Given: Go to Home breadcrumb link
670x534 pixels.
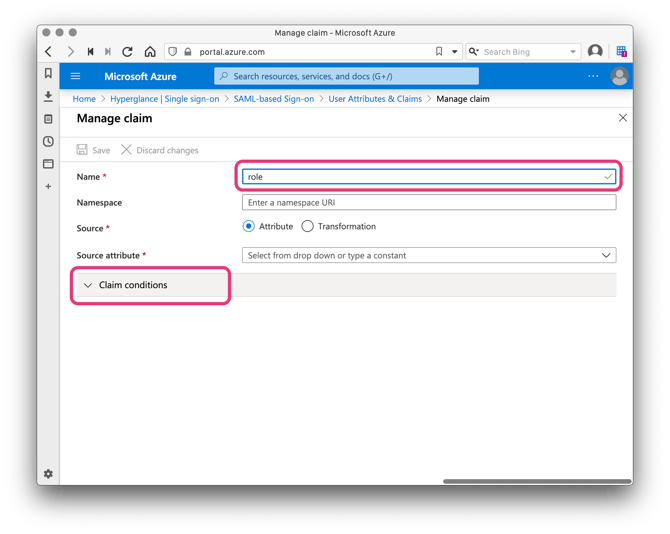Looking at the screenshot, I should click(84, 99).
